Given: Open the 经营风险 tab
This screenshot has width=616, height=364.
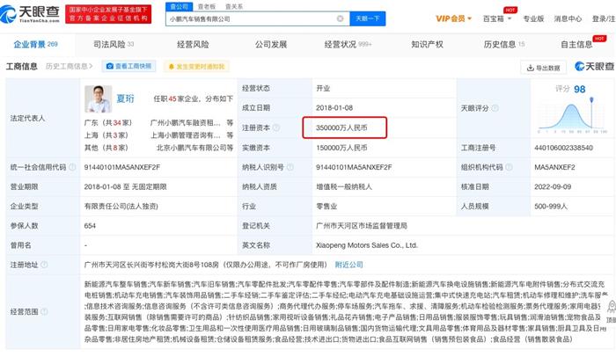Looking at the screenshot, I should [193, 44].
